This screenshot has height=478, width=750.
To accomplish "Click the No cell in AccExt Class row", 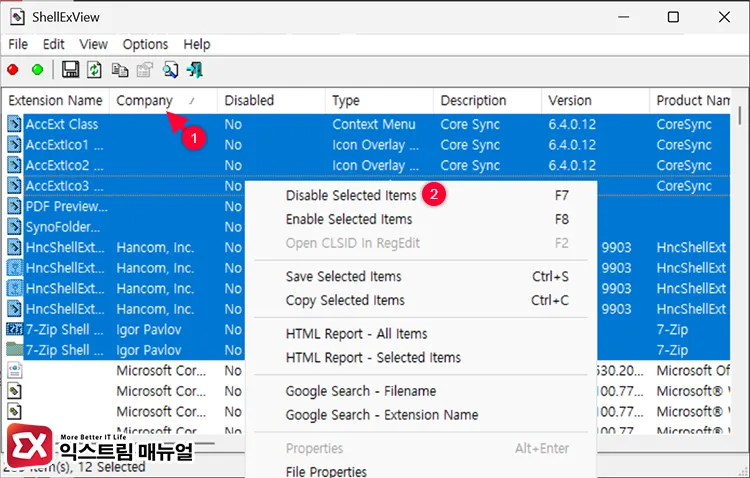I will [233, 124].
